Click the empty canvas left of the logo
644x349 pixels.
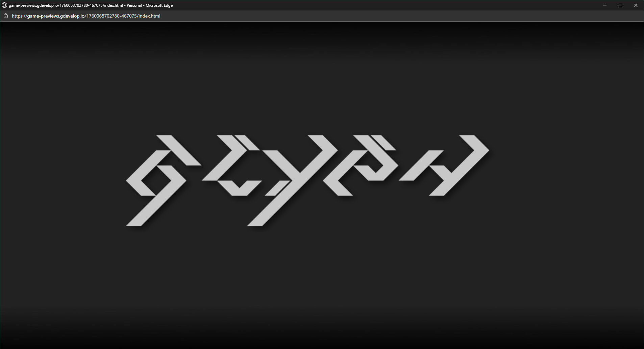pyautogui.click(x=61, y=179)
